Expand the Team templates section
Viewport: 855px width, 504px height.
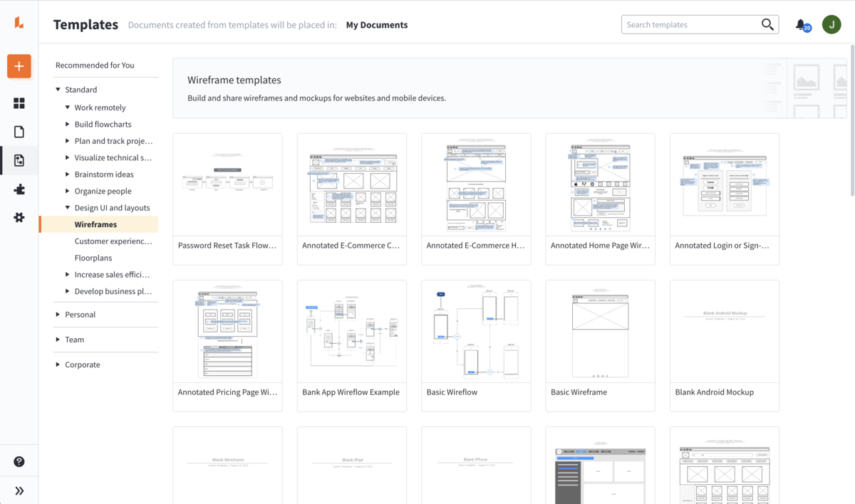coord(57,339)
